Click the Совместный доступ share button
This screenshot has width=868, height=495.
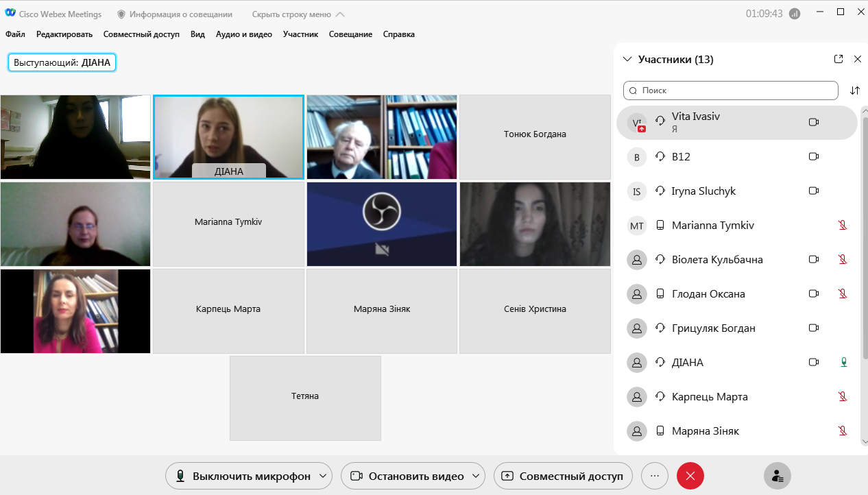(563, 476)
